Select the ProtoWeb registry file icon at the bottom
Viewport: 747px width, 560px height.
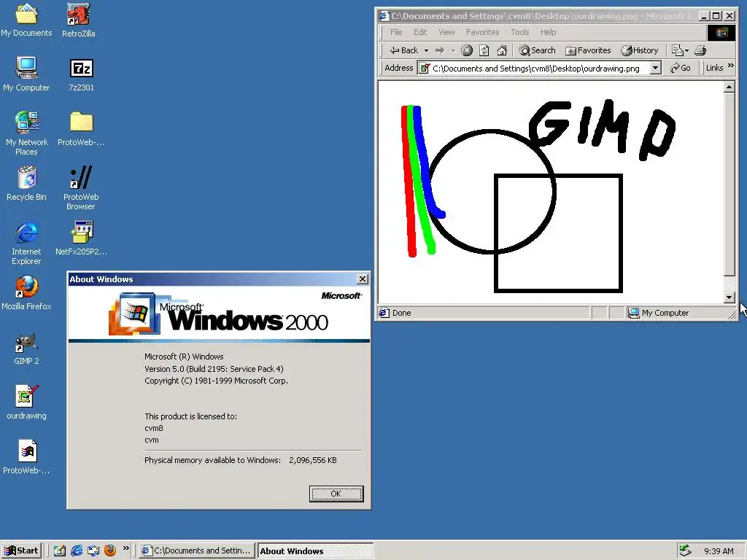click(x=26, y=457)
